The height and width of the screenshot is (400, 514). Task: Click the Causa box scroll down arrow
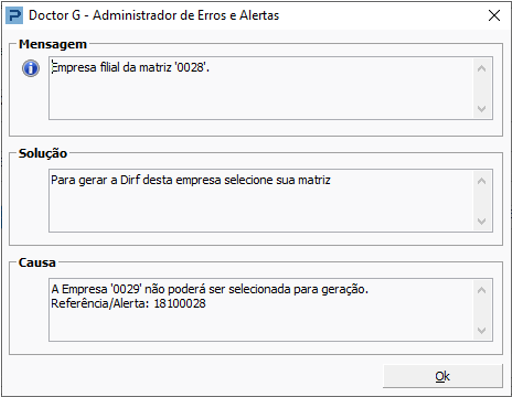click(x=481, y=330)
